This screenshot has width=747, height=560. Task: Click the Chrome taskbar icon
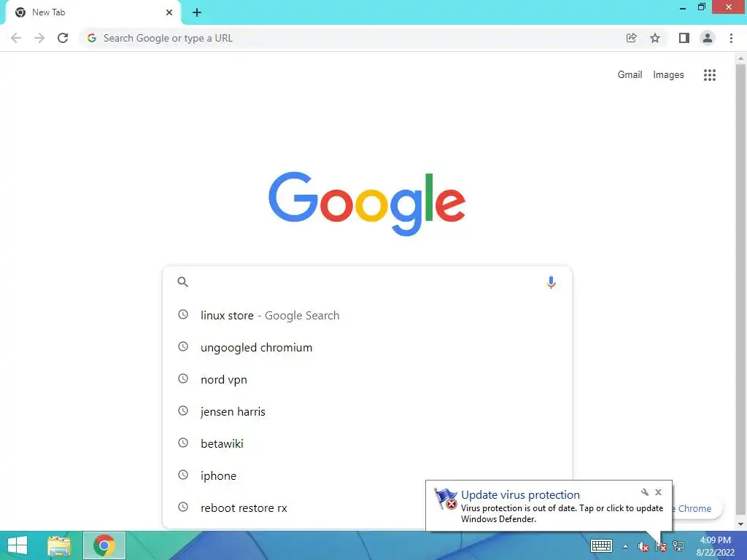pyautogui.click(x=104, y=545)
